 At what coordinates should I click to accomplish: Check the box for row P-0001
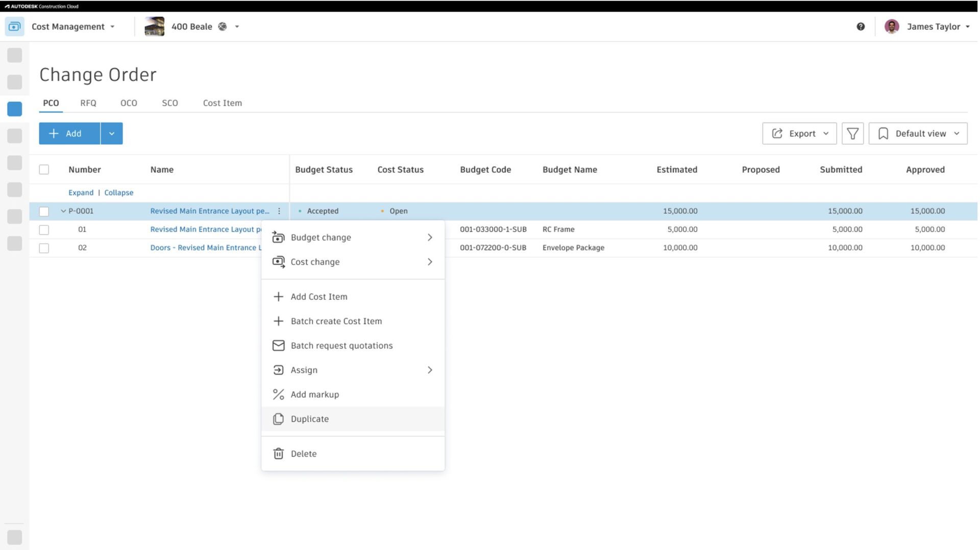(44, 211)
